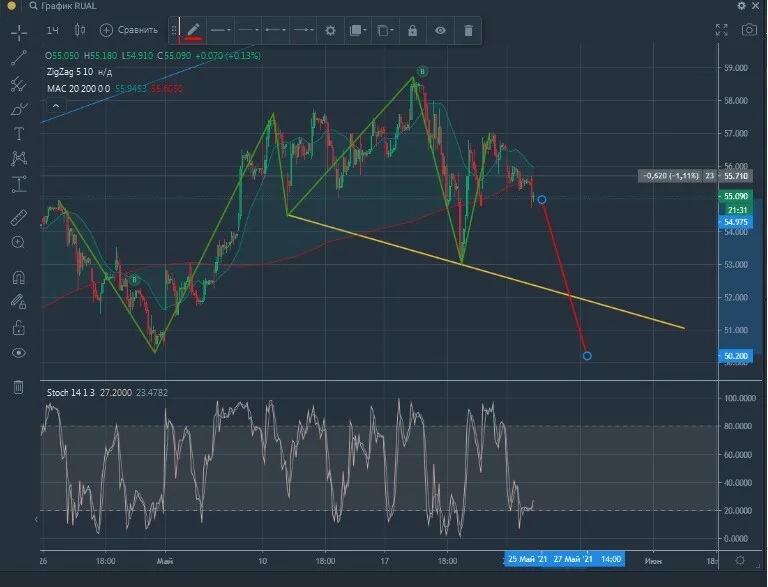Select lower endpoint of red line

pos(587,356)
